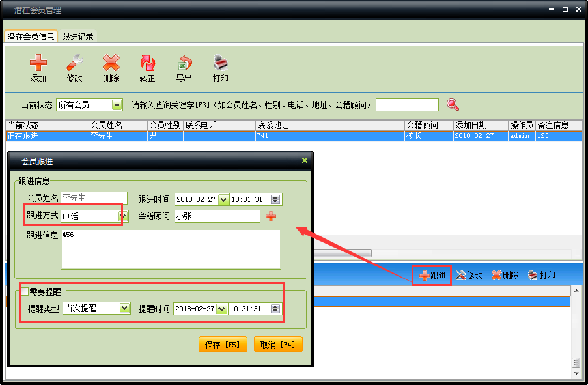This screenshot has width=588, height=385.
Task: Click the 会籍顾问 column header
Action: pos(429,125)
